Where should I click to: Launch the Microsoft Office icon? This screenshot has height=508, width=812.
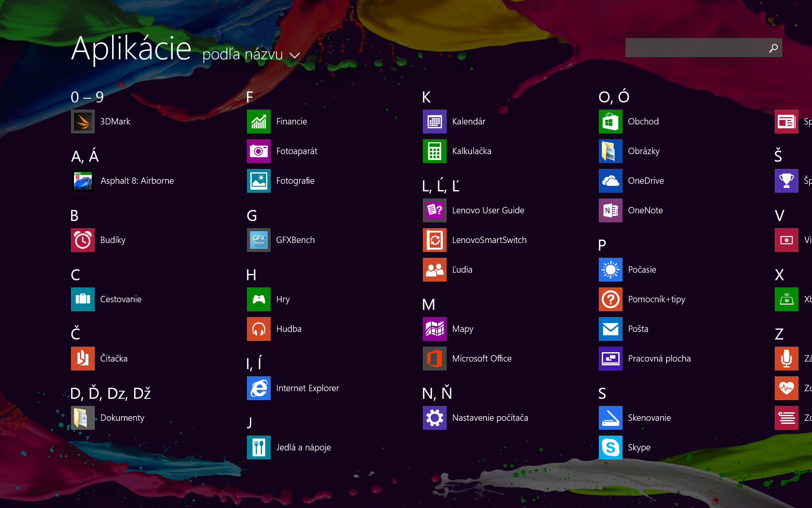tap(435, 359)
